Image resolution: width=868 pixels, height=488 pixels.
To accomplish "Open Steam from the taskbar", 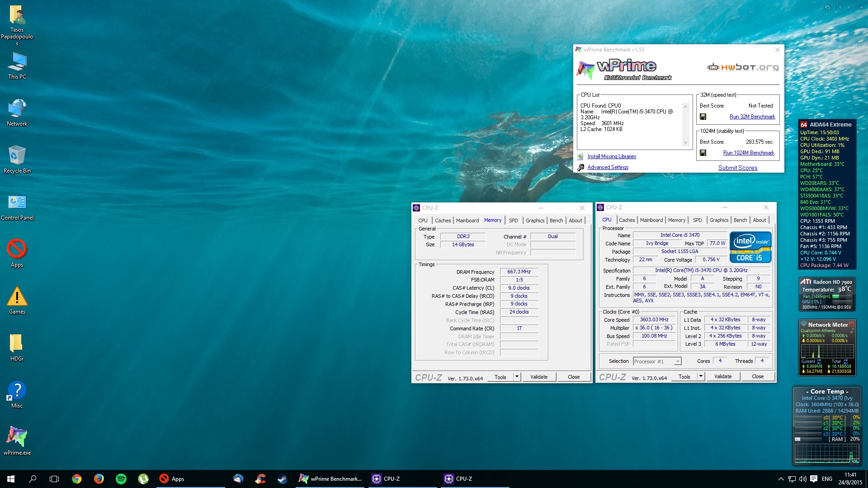I will 283,479.
